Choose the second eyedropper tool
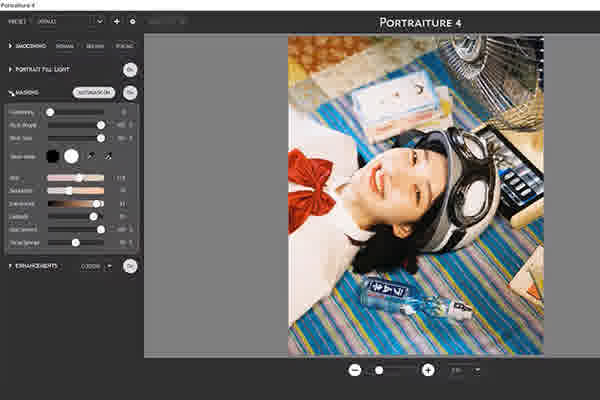Image resolution: width=600 pixels, height=400 pixels. point(108,156)
